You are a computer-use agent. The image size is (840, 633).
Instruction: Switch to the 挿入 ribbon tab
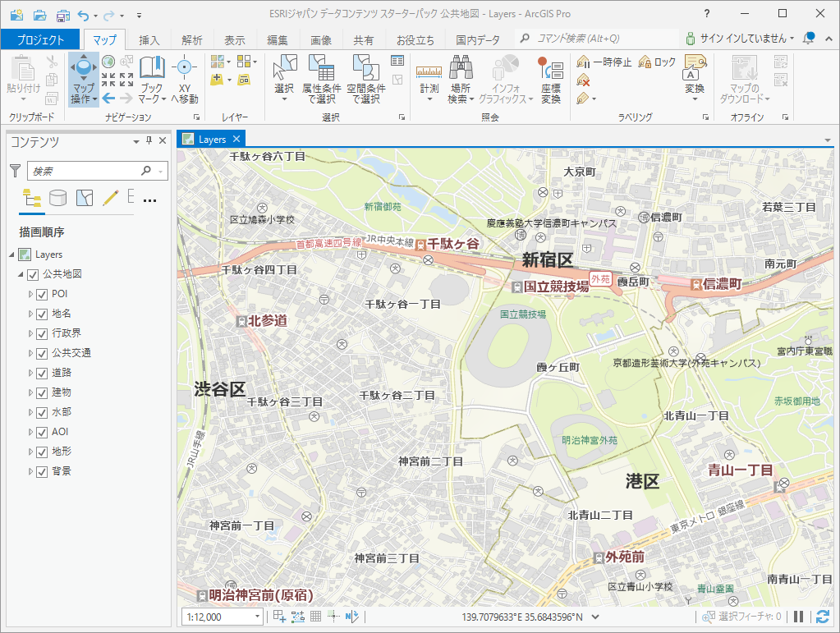[x=149, y=39]
